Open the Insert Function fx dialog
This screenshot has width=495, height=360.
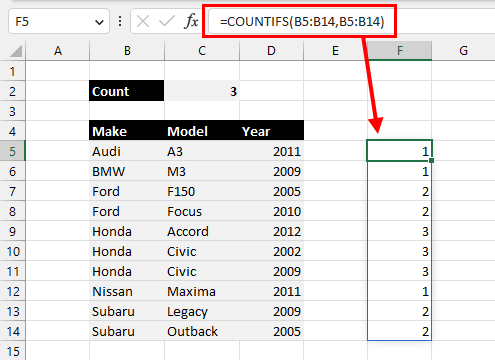191,22
